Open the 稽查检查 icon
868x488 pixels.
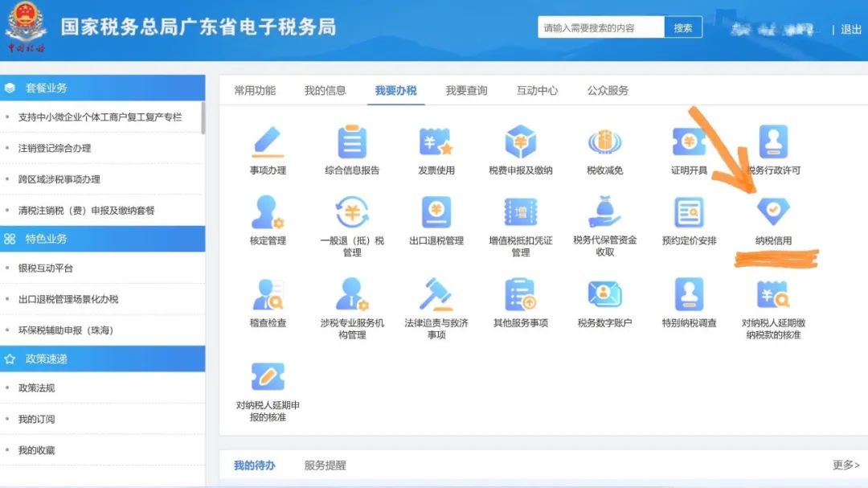[x=268, y=294]
